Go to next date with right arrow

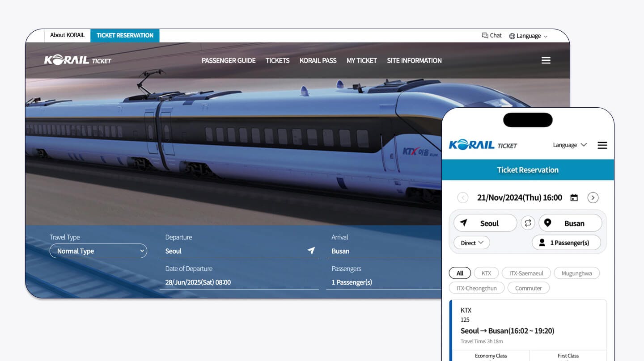click(593, 197)
